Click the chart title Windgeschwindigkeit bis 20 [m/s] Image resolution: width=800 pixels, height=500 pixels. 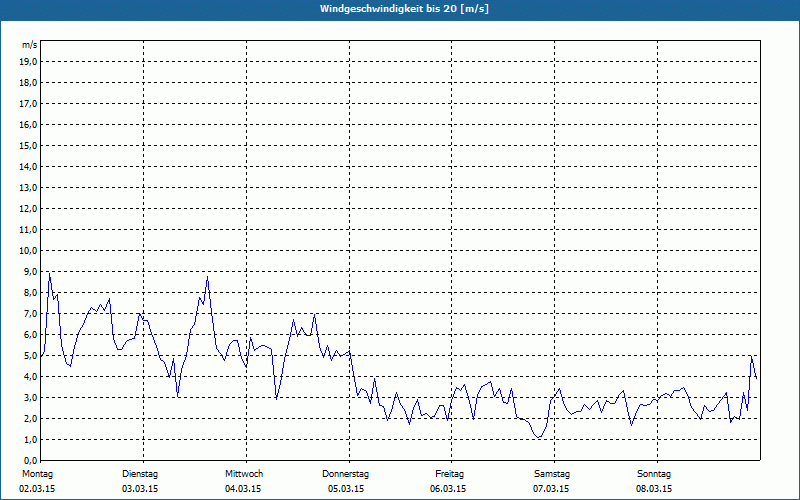coord(404,9)
